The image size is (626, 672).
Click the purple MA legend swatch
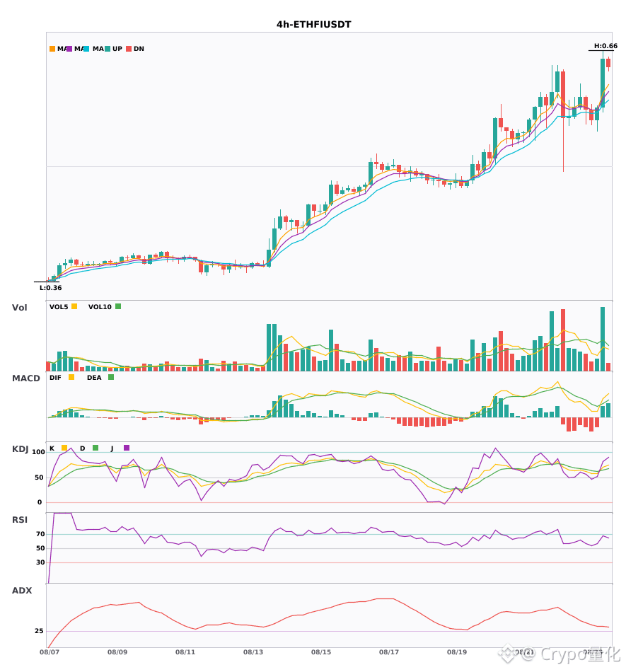point(69,49)
